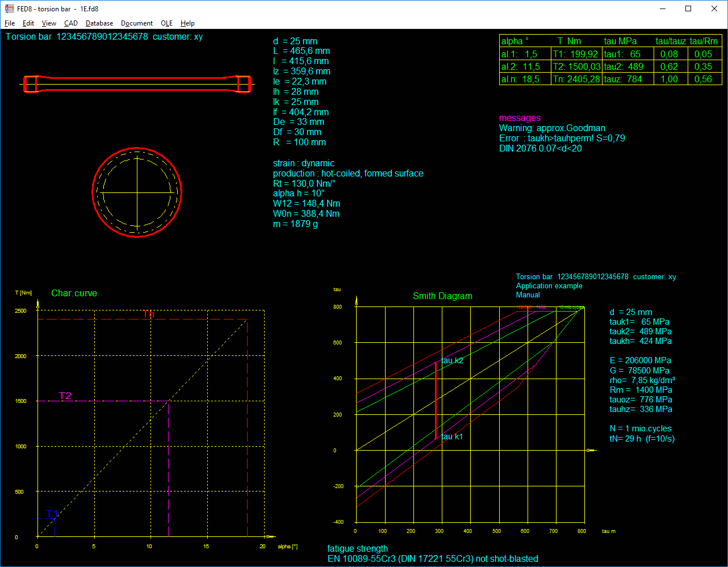Click the Smith Diagram title
Image resolution: width=728 pixels, height=567 pixels.
point(442,296)
